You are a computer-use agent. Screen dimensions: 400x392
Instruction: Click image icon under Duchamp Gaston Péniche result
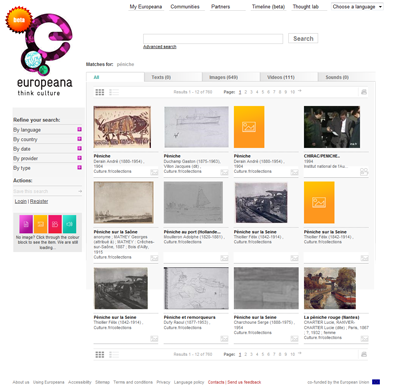coord(224,172)
